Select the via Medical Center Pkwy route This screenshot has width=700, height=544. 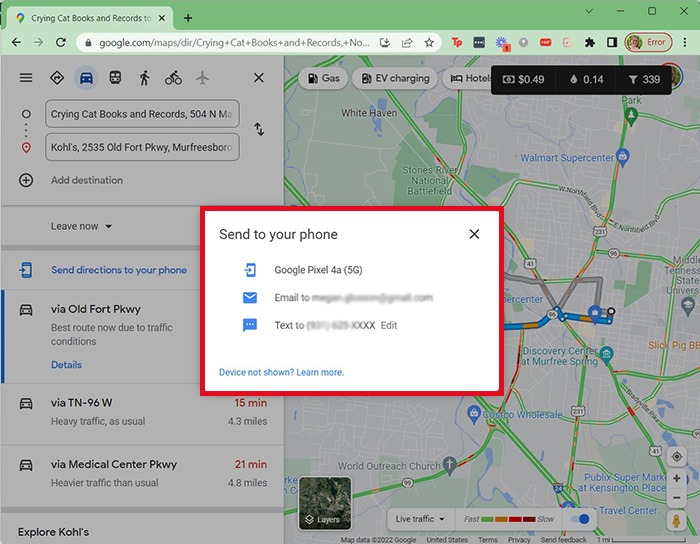click(x=142, y=474)
